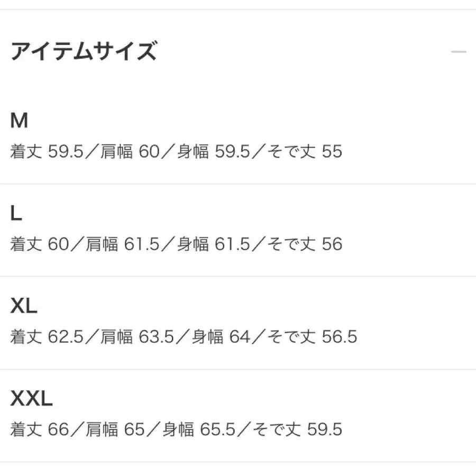Select the measurement text under size XL

tap(182, 336)
